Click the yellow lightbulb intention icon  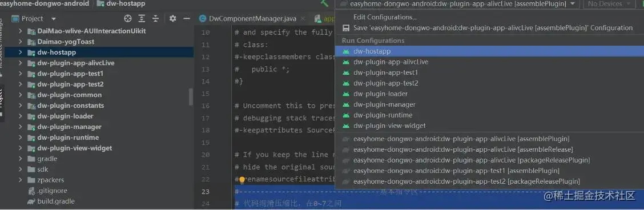pos(242,180)
